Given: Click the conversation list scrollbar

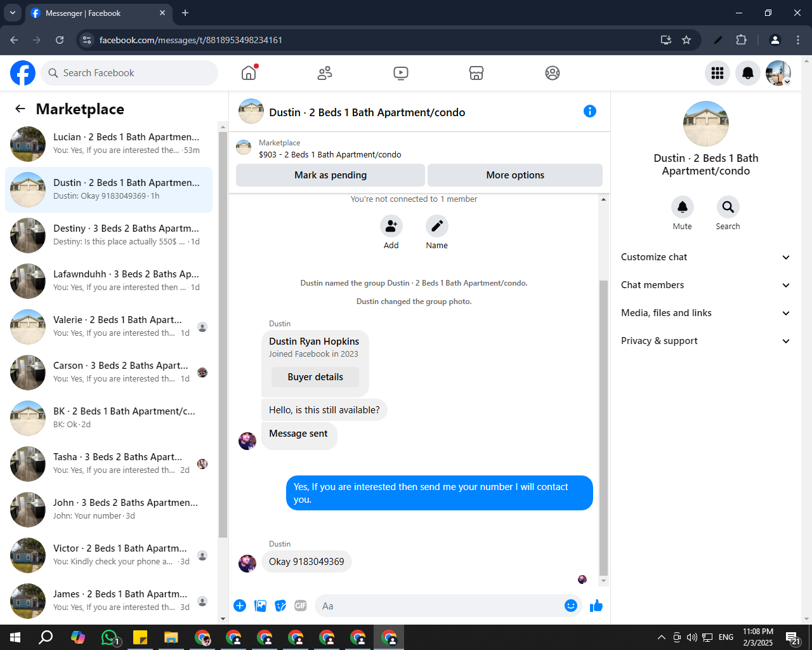Looking at the screenshot, I should point(223,335).
